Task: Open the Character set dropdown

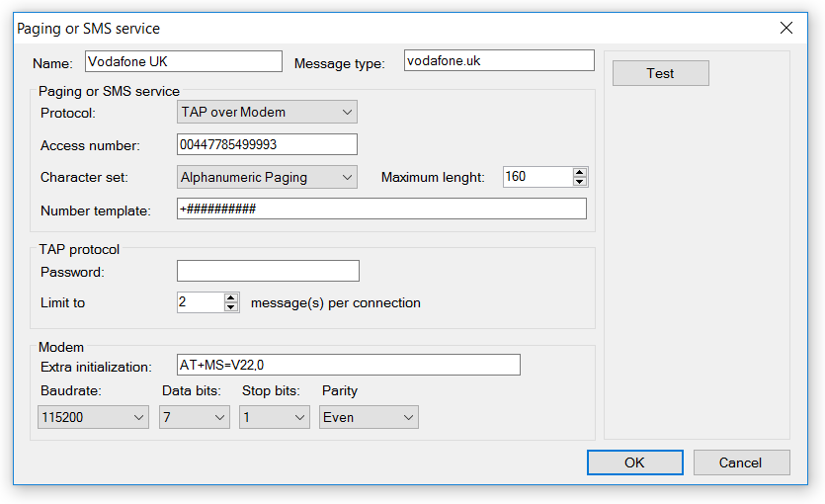Action: click(x=268, y=177)
